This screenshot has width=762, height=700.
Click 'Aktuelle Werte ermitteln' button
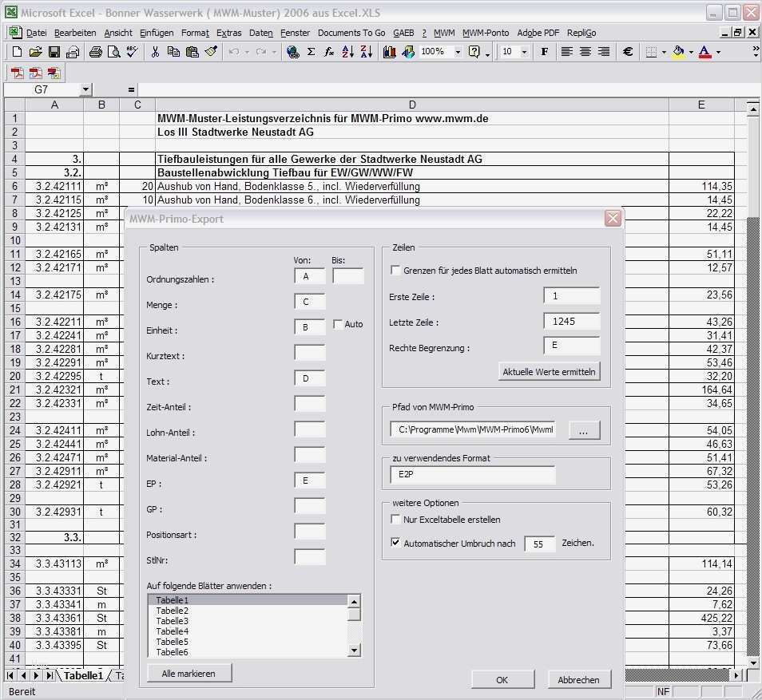click(550, 372)
